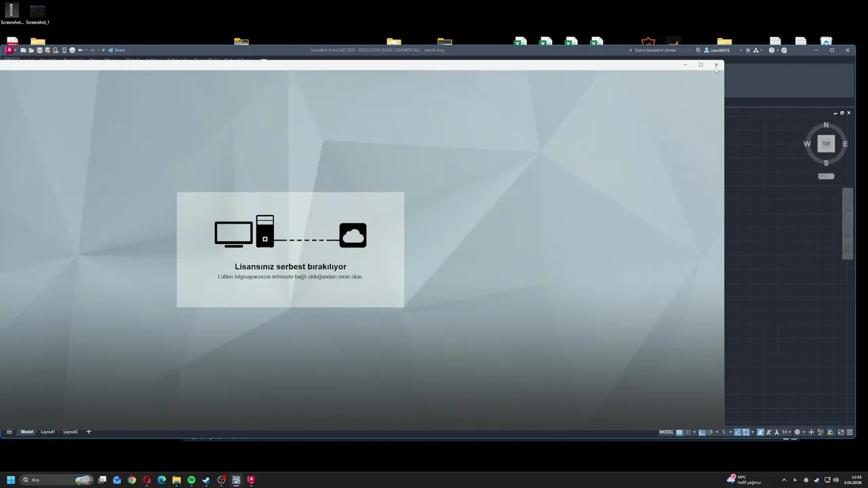Open Customize Quick Access Toolbar dropdown

[x=103, y=49]
